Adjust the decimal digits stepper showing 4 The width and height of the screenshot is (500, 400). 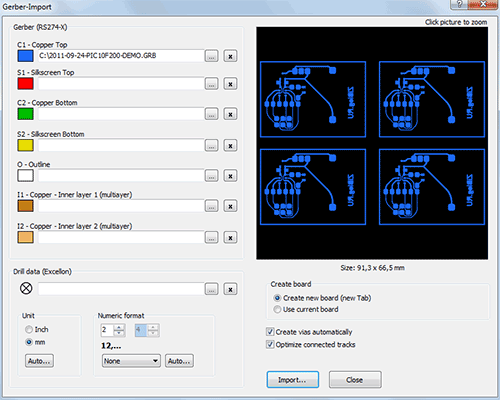point(153,330)
